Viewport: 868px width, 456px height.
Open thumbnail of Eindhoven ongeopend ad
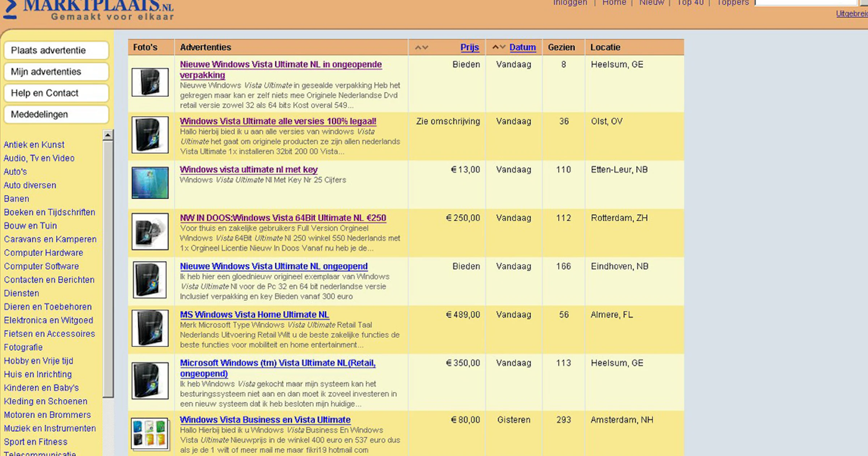(150, 280)
